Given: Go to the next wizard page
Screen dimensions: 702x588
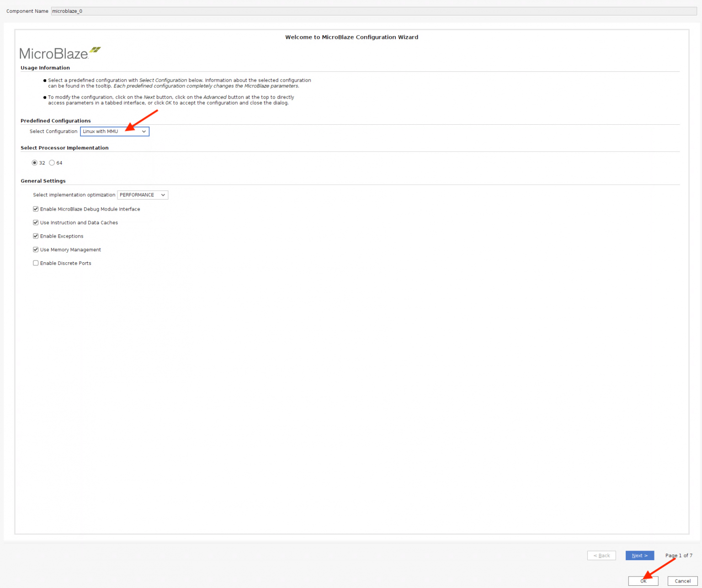Looking at the screenshot, I should click(x=639, y=556).
